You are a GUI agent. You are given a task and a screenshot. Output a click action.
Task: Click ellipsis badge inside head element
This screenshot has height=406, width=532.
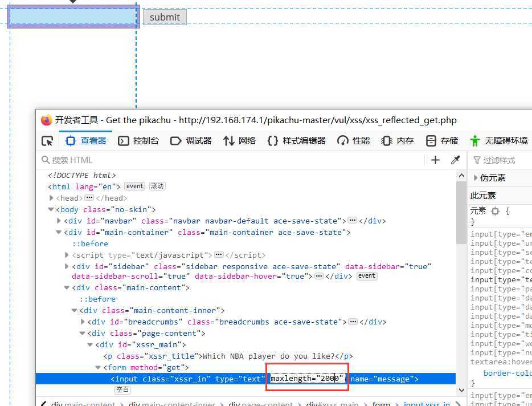point(89,197)
